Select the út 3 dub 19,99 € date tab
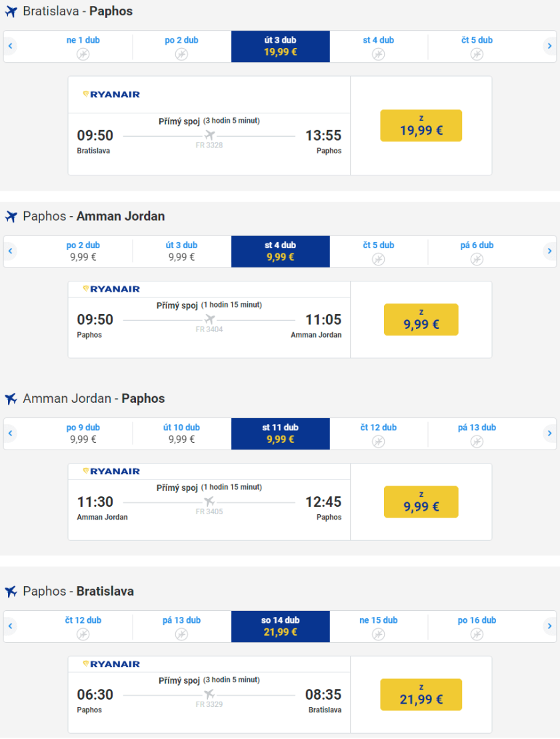Image resolution: width=560 pixels, height=739 pixels. [x=280, y=46]
